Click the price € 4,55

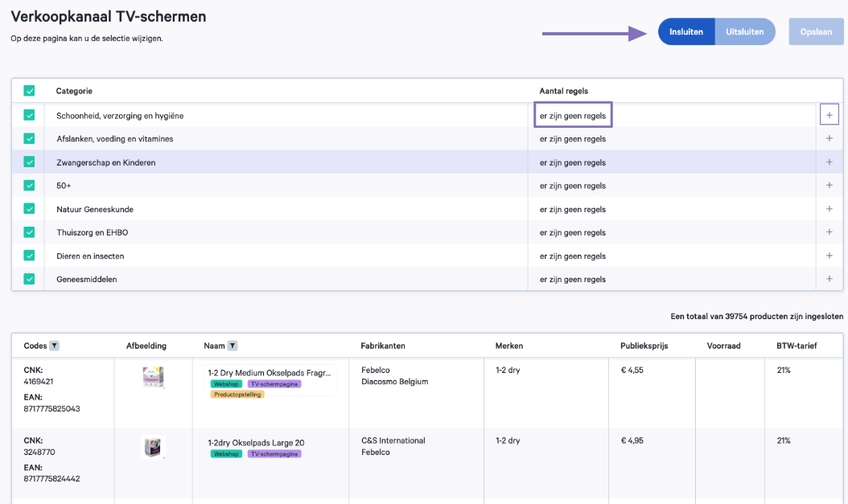click(632, 370)
